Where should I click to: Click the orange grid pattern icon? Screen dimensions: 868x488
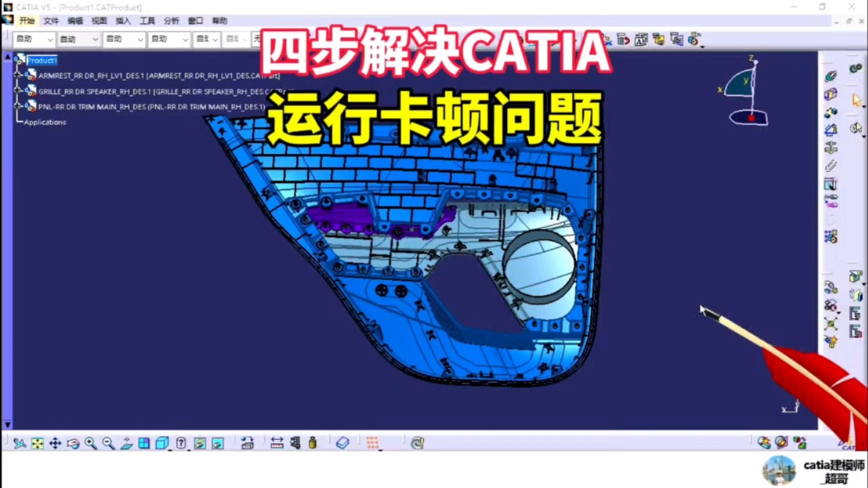[x=372, y=443]
